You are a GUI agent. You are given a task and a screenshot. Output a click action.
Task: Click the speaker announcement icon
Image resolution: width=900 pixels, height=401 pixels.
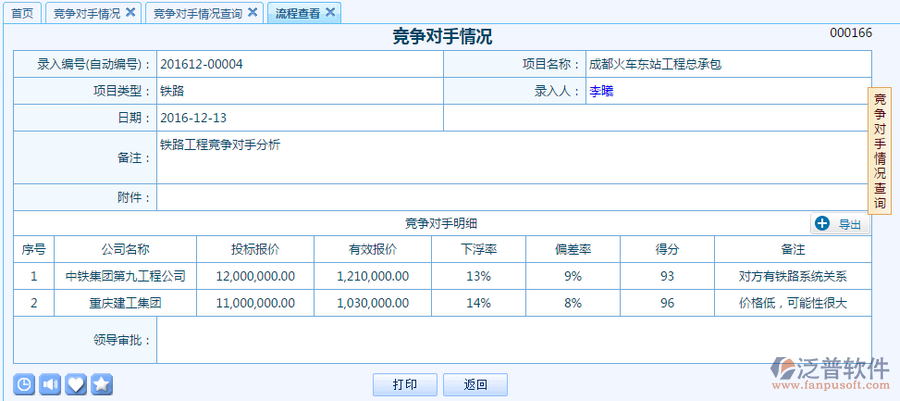pos(50,384)
